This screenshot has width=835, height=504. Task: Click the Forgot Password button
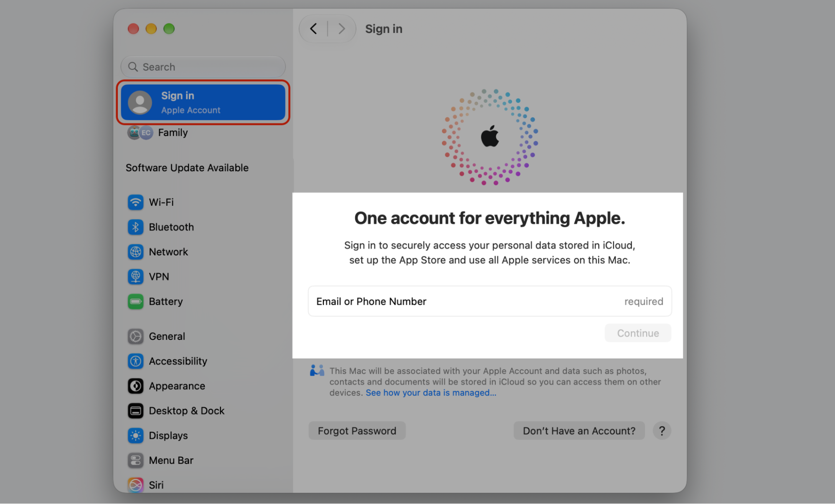357,431
